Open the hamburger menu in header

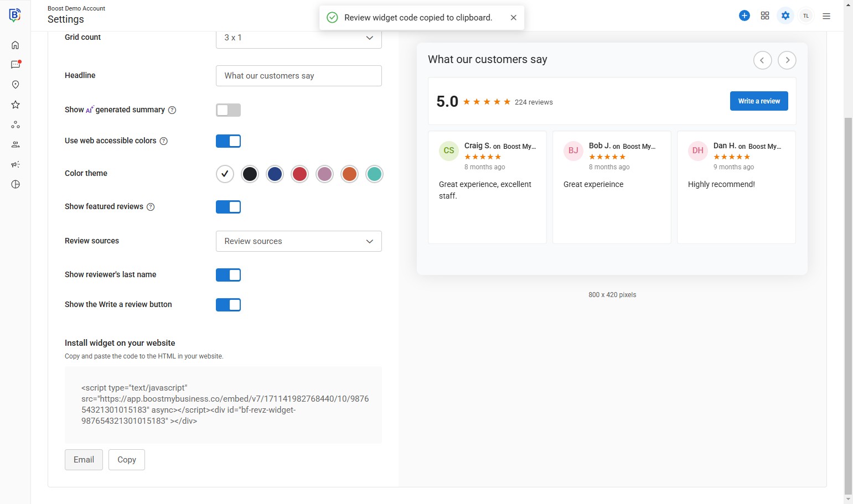[x=826, y=16]
